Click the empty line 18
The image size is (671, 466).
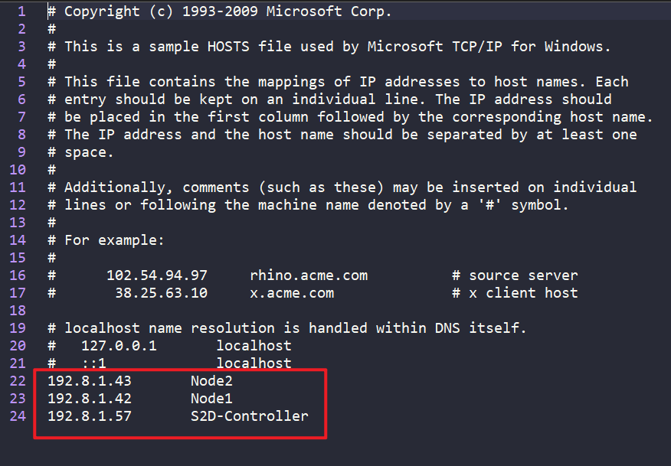pyautogui.click(x=342, y=310)
